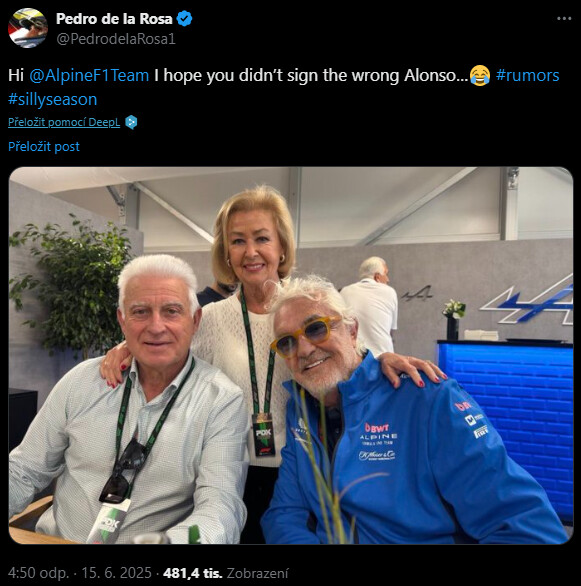581x586 pixels.
Task: Open the @AlpineF1Team mention
Action: coord(89,75)
